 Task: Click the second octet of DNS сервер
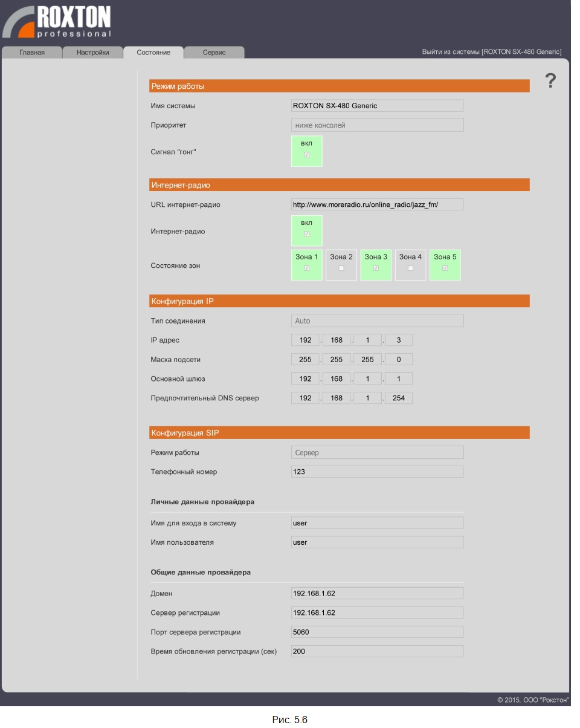click(x=337, y=398)
